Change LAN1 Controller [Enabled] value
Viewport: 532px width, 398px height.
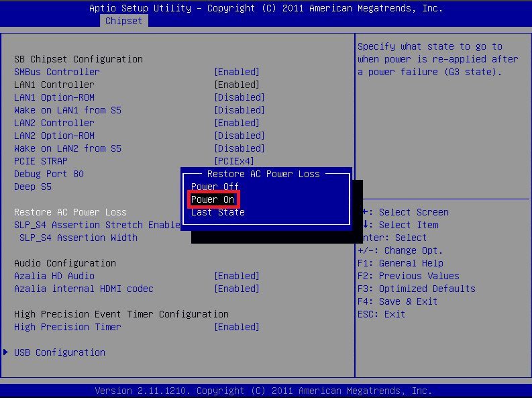[x=237, y=85]
